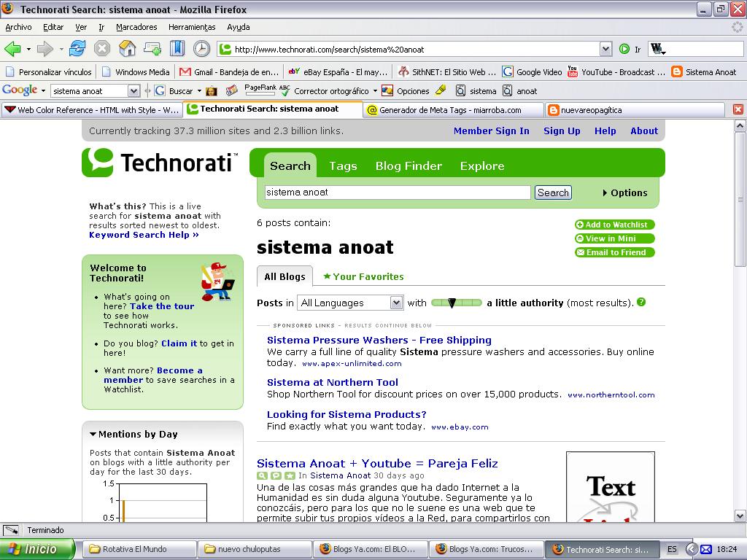The height and width of the screenshot is (560, 747).
Task: Open the history clock icon
Action: coord(201,49)
